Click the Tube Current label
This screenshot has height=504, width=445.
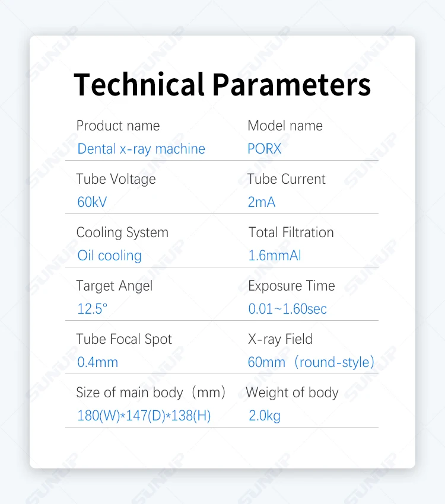pyautogui.click(x=287, y=179)
